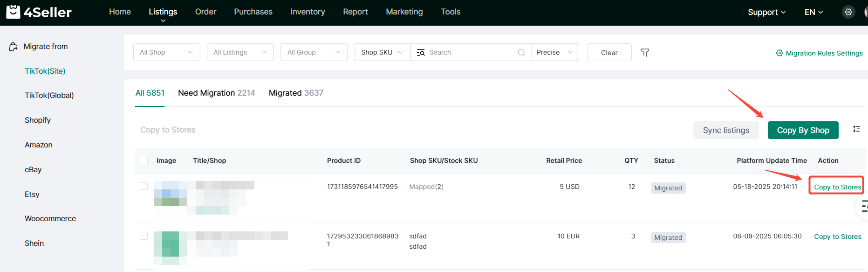
Task: Click the 10 EUR listing's product thumbnail
Action: [x=171, y=248]
